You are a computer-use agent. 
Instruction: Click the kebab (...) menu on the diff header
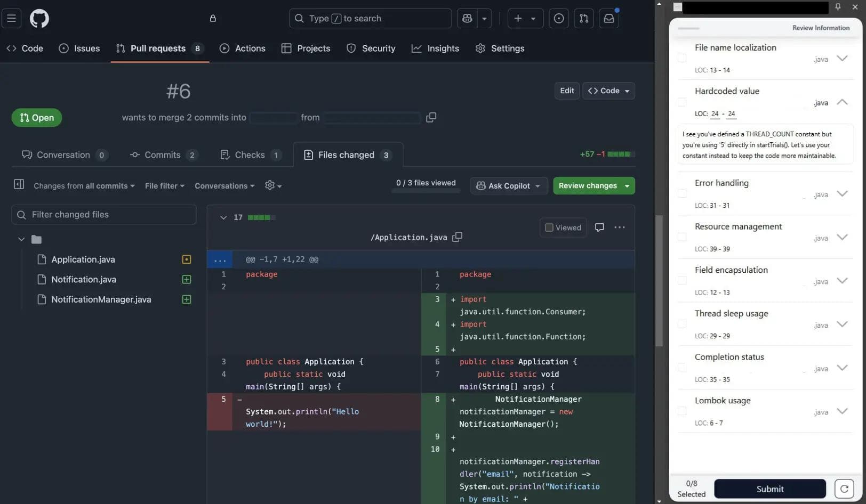click(619, 227)
